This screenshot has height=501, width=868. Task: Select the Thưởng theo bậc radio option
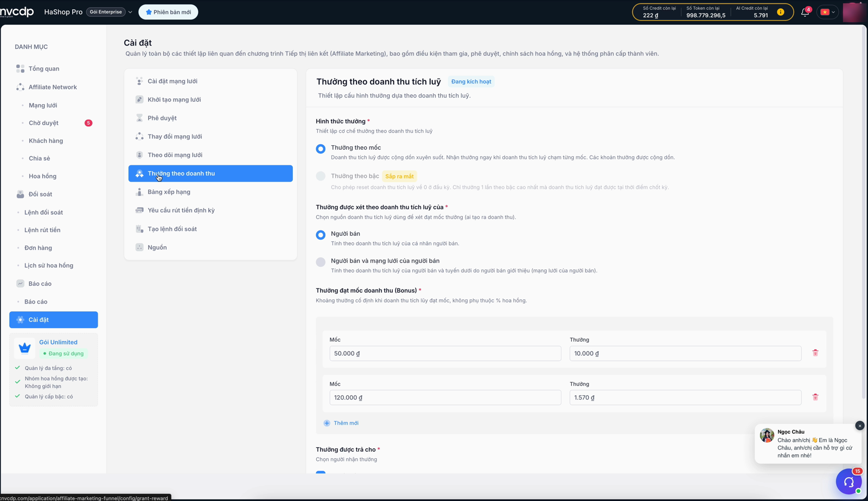click(x=321, y=176)
